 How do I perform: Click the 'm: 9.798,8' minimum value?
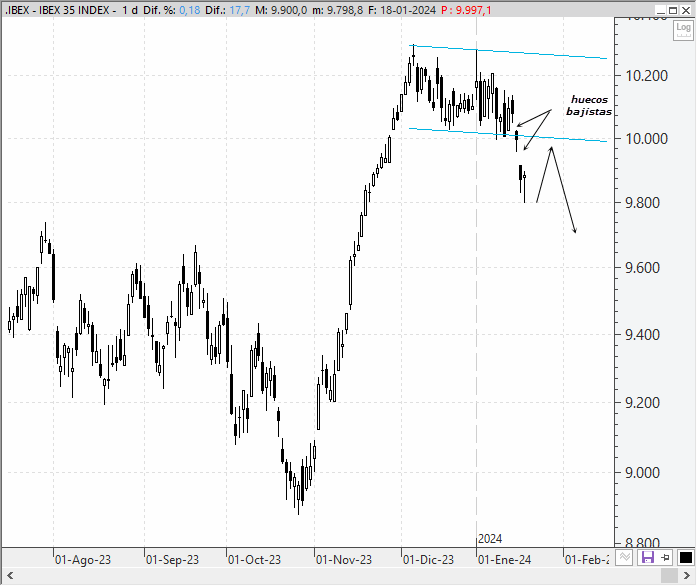click(x=338, y=10)
